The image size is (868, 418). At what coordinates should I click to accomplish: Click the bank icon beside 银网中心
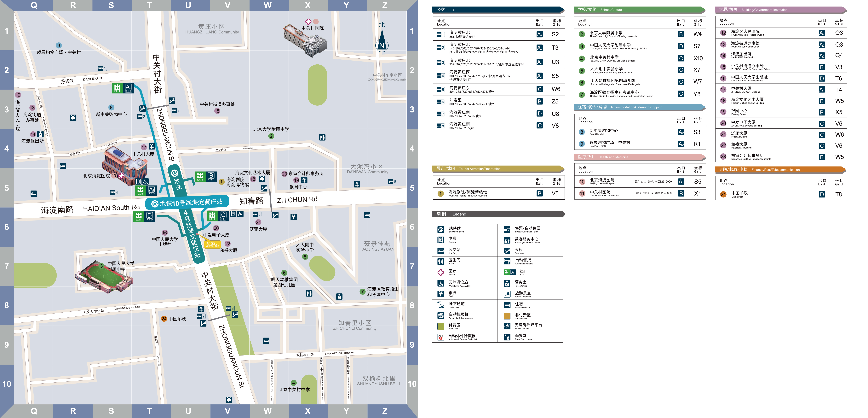(304, 180)
